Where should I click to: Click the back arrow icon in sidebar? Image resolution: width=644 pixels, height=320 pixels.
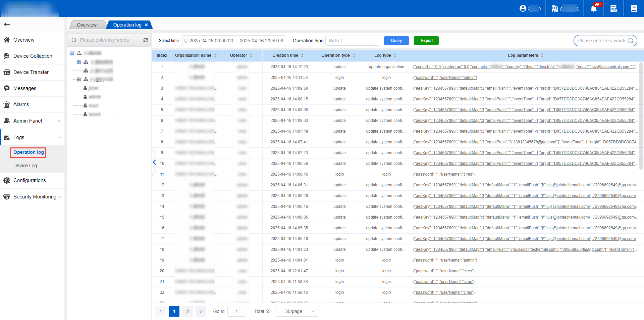tap(7, 24)
